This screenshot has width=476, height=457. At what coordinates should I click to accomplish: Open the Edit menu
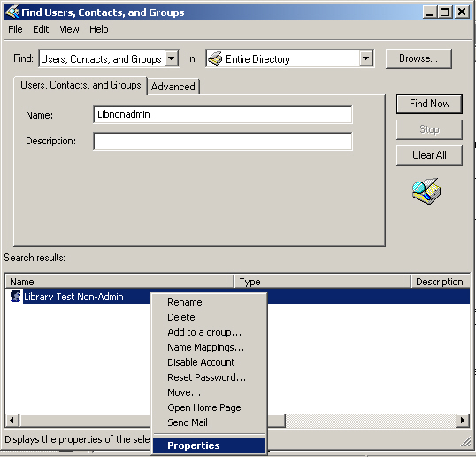(x=41, y=29)
